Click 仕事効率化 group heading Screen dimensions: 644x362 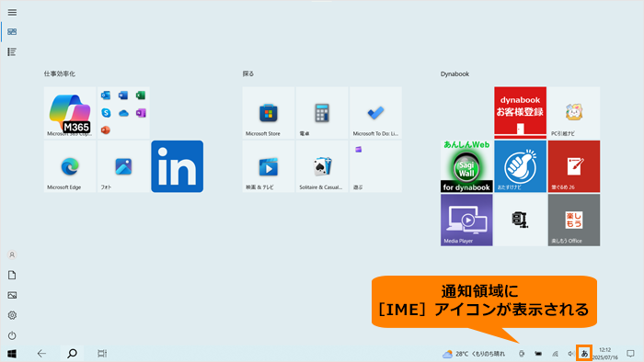click(x=60, y=74)
